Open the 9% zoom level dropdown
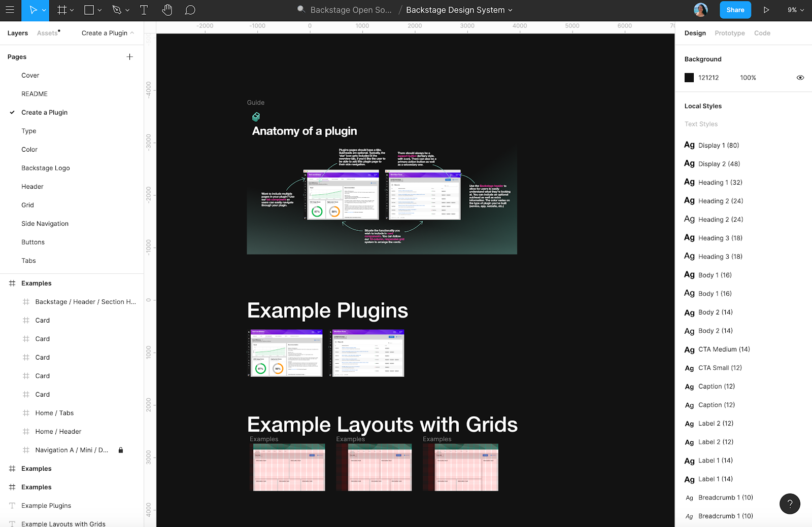Screen dimensions: 812x527 coord(795,10)
